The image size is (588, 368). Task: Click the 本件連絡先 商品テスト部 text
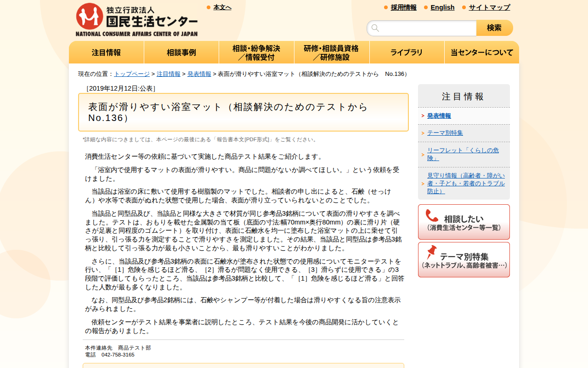pyautogui.click(x=118, y=348)
